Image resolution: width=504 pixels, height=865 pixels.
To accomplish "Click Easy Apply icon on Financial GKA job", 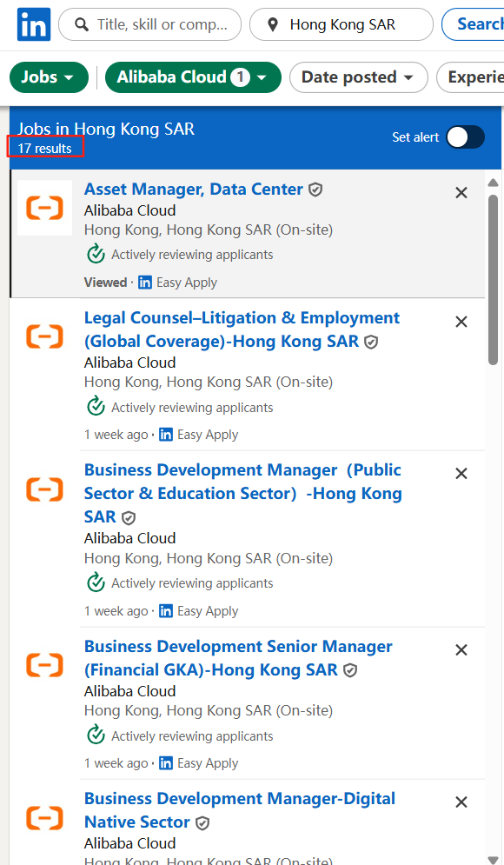I will [166, 763].
